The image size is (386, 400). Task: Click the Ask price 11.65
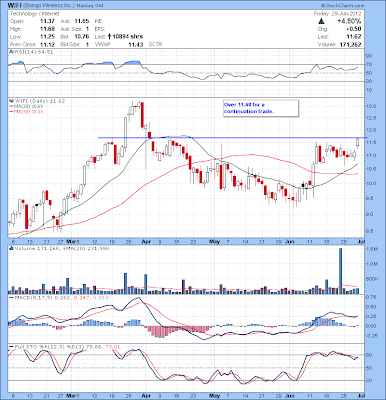[81, 21]
